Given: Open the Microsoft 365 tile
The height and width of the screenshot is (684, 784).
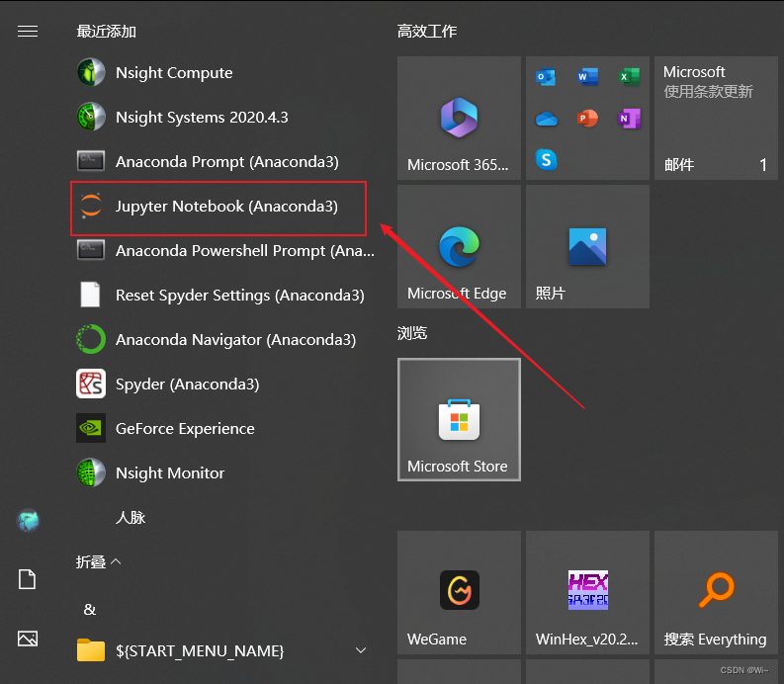Looking at the screenshot, I should [459, 118].
